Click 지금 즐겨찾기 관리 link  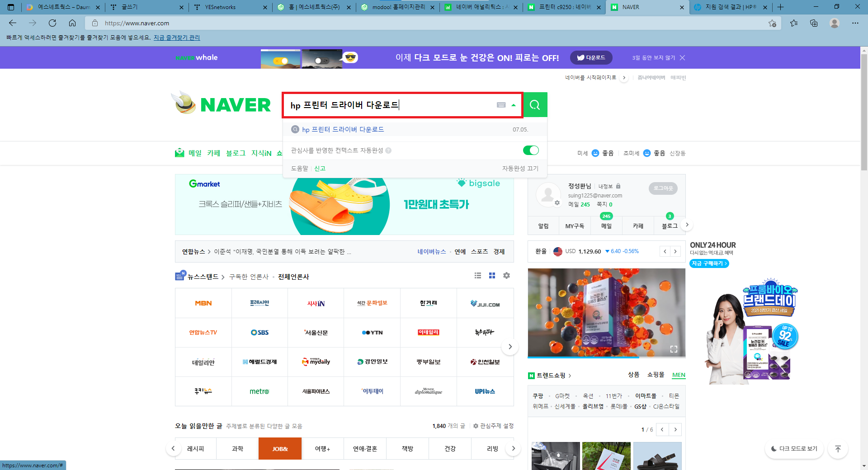pyautogui.click(x=177, y=38)
